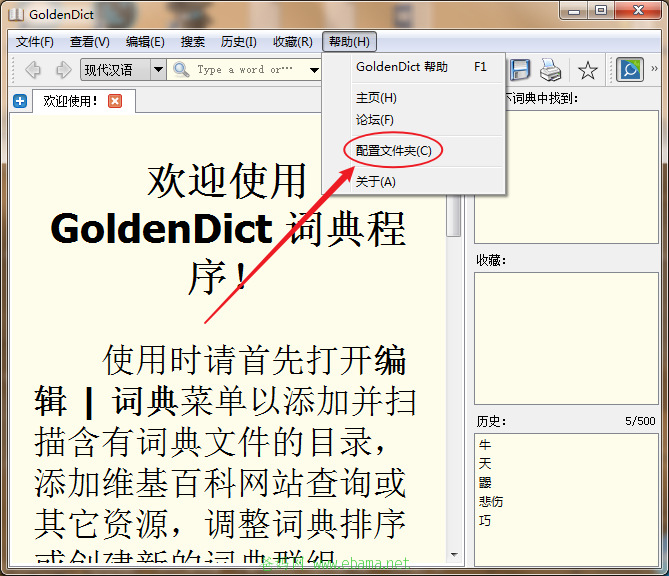The image size is (669, 576).
Task: Click the article scrollbar down arrow
Action: (x=454, y=555)
